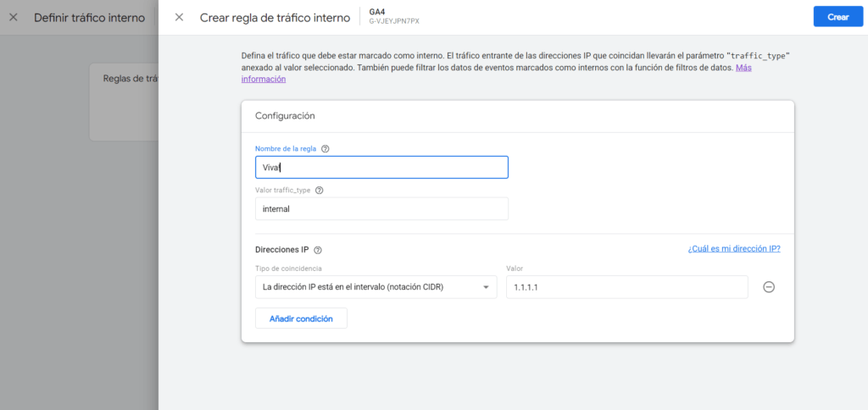
Task: Open the ¿Cuál es mi dirección IP? link
Action: [734, 249]
